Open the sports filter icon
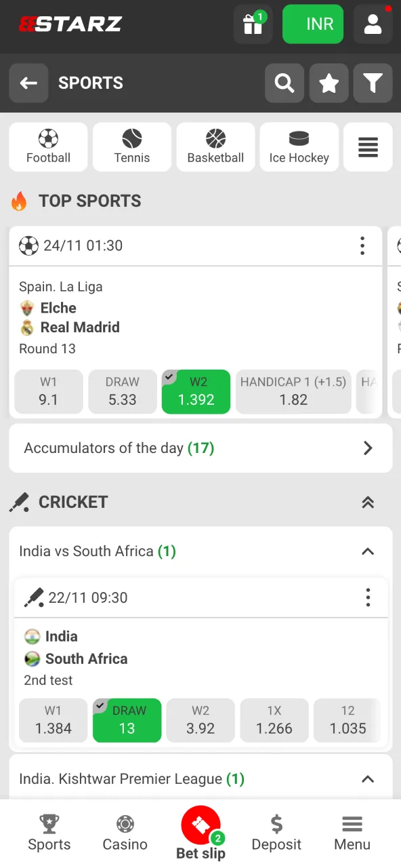This screenshot has height=868, width=401. (x=373, y=83)
